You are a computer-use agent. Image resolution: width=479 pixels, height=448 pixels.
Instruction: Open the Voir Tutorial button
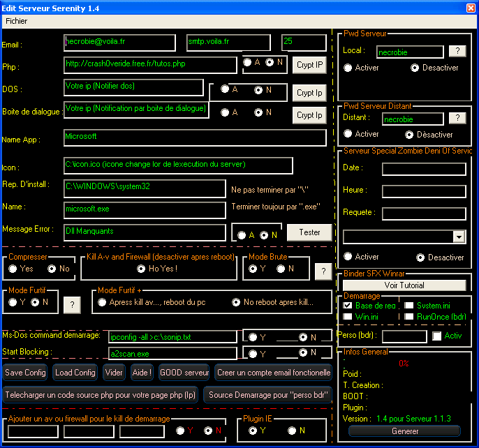(x=404, y=285)
